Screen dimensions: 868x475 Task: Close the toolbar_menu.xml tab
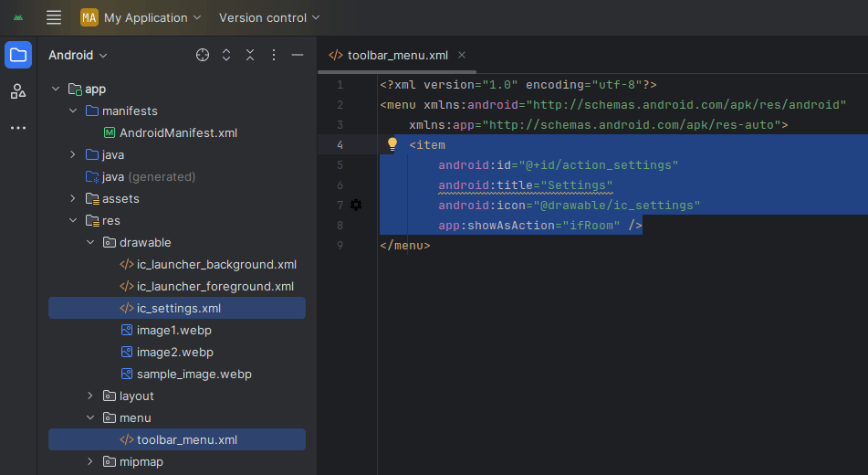[462, 55]
